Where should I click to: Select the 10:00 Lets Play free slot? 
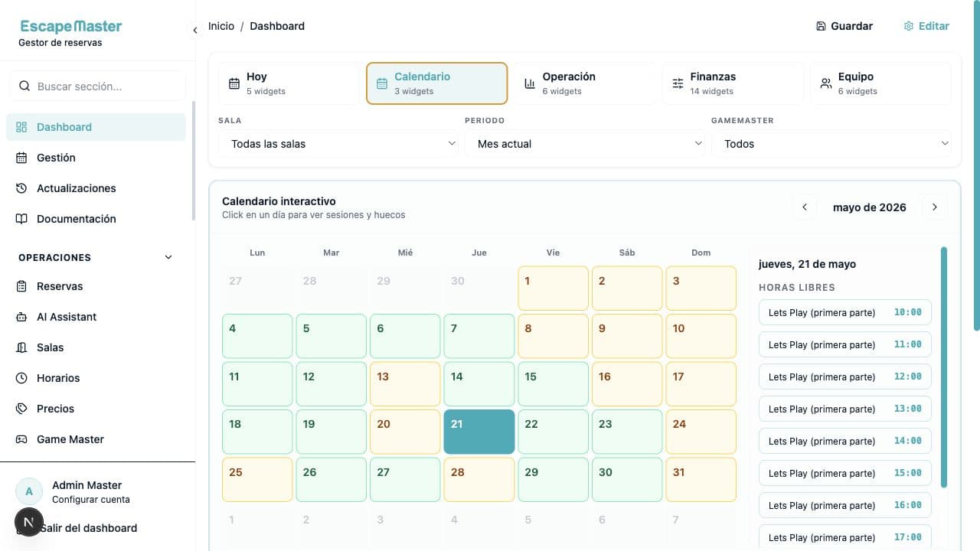(845, 312)
